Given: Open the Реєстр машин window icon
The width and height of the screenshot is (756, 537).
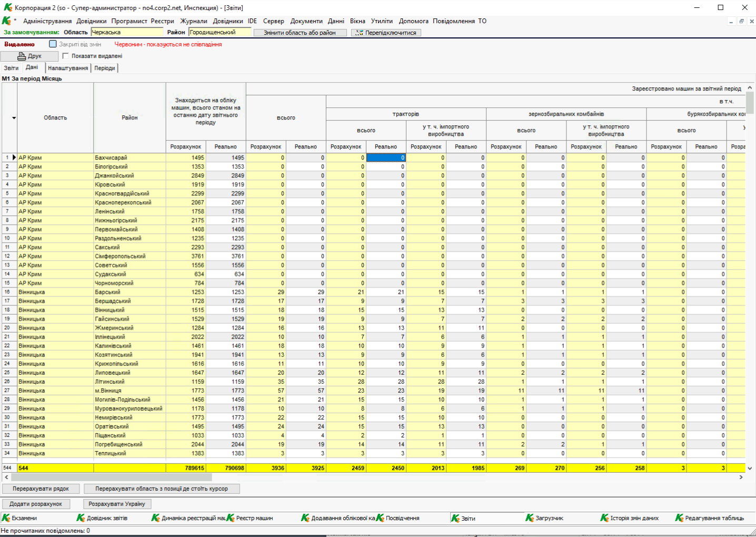Looking at the screenshot, I should (231, 518).
